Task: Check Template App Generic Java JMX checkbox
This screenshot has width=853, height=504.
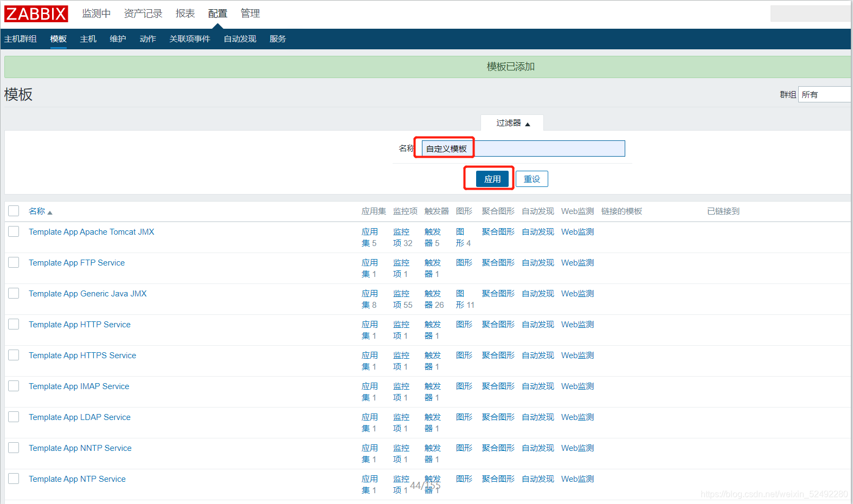Action: click(x=14, y=293)
